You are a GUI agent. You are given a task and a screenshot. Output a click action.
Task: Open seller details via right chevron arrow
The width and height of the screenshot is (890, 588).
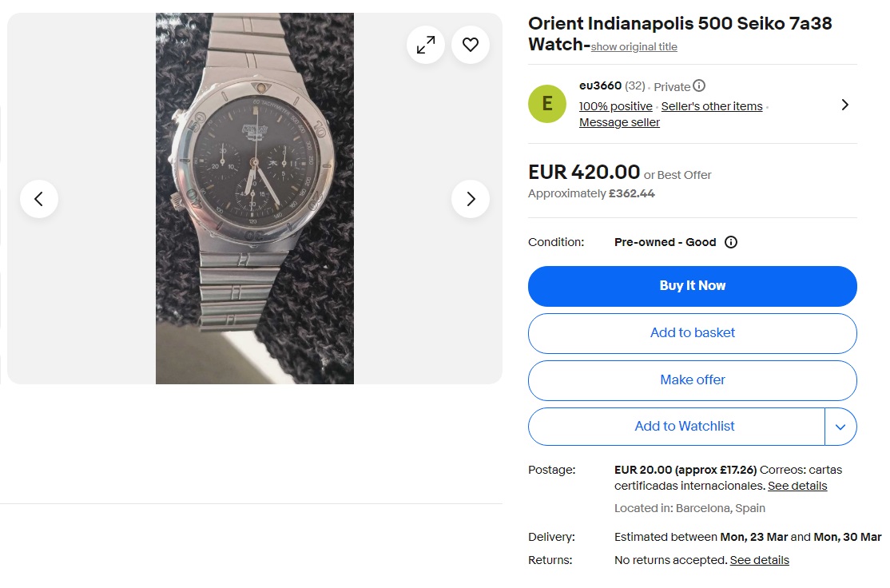coord(844,104)
